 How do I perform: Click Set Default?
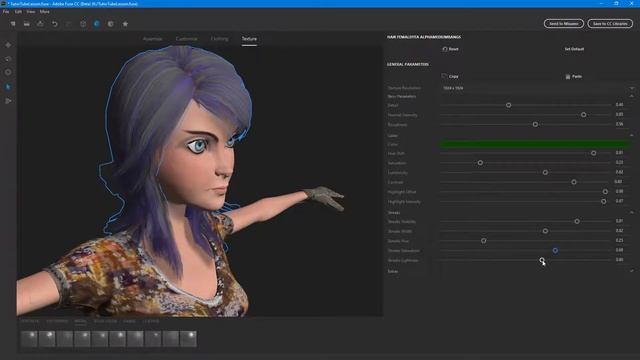pyautogui.click(x=574, y=49)
